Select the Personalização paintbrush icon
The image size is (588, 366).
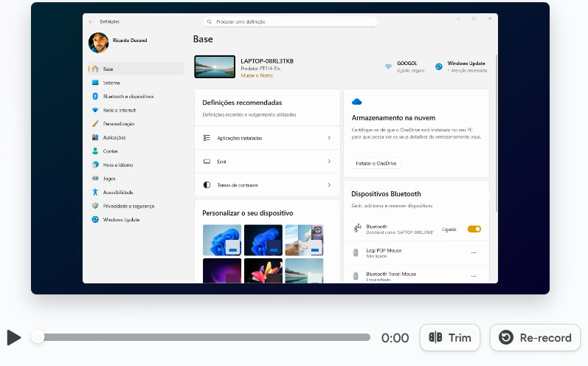click(x=95, y=124)
